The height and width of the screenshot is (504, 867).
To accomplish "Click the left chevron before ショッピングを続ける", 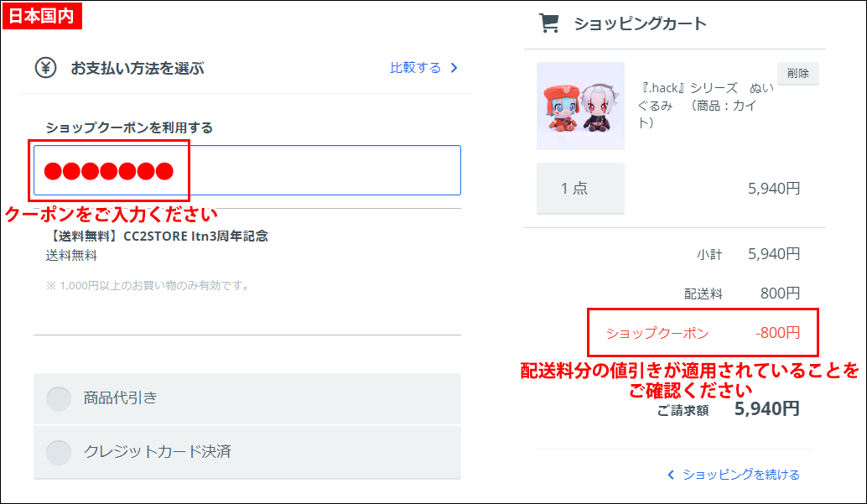I will point(671,475).
